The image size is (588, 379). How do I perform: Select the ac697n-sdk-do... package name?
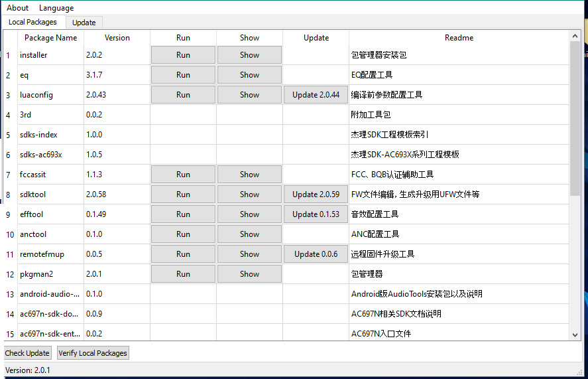50,314
